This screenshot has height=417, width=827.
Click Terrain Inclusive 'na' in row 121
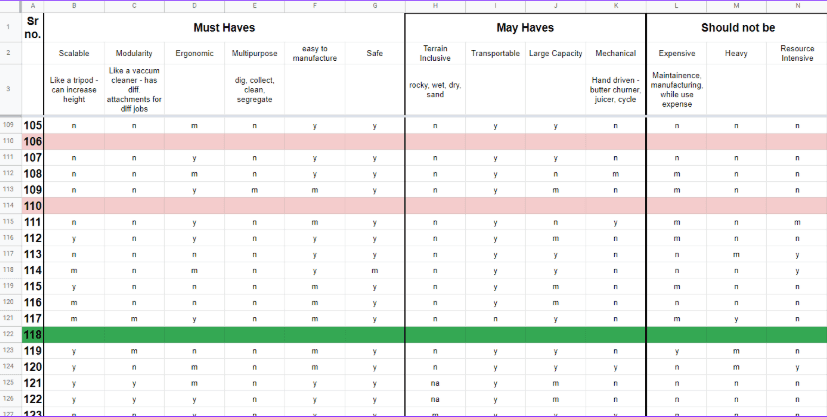[x=435, y=383]
